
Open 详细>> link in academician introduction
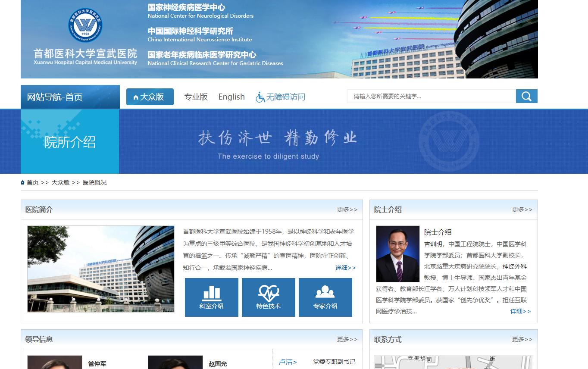(520, 311)
